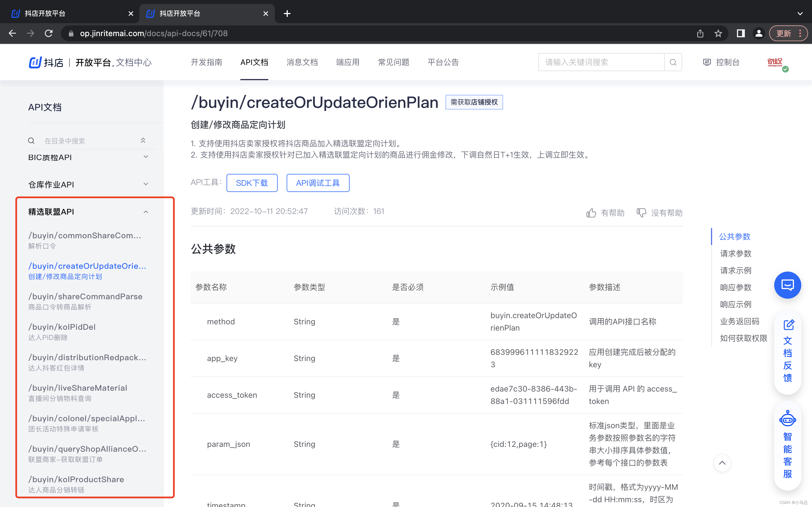
Task: Open the 开发指南 nav tab
Action: click(207, 62)
